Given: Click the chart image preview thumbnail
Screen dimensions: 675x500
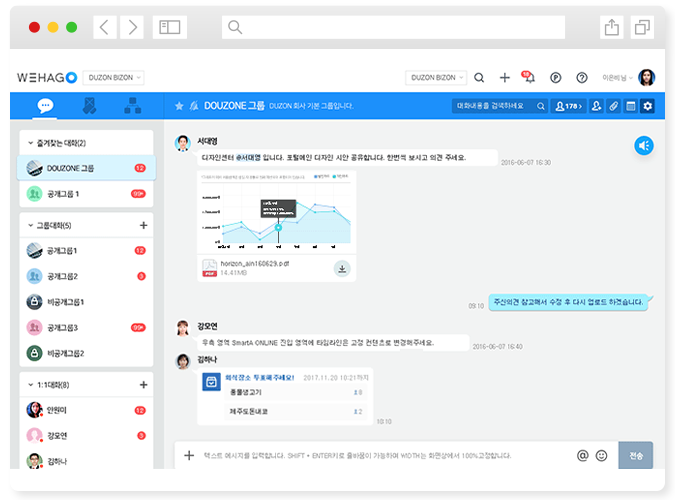Looking at the screenshot, I should pos(276,212).
